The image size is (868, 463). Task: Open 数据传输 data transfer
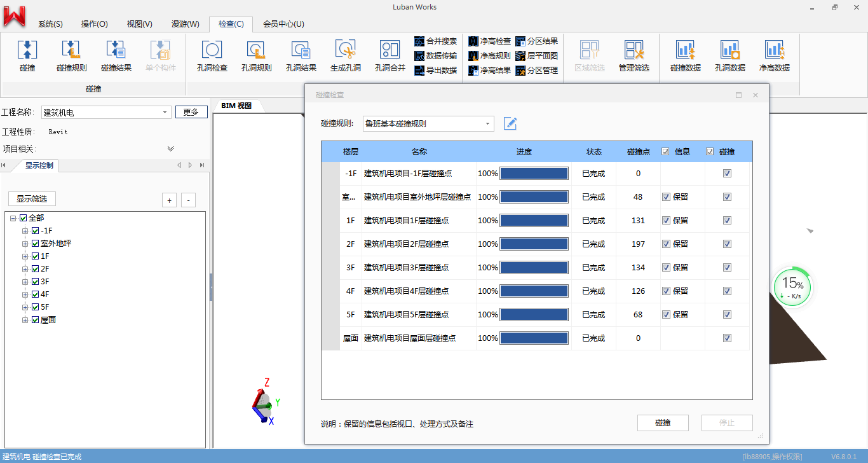point(436,55)
